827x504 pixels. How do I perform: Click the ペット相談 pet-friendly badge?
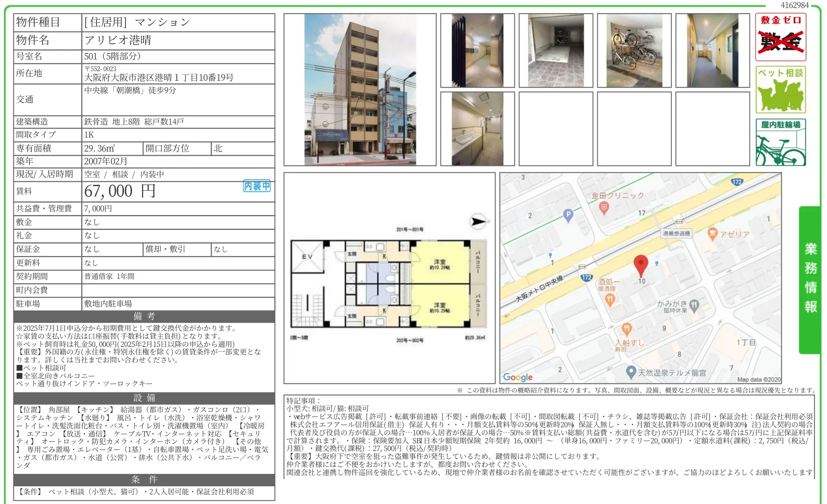point(780,90)
